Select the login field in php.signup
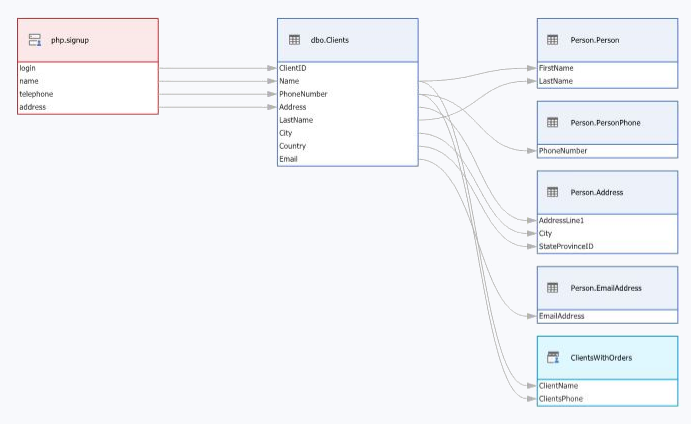 28,68
